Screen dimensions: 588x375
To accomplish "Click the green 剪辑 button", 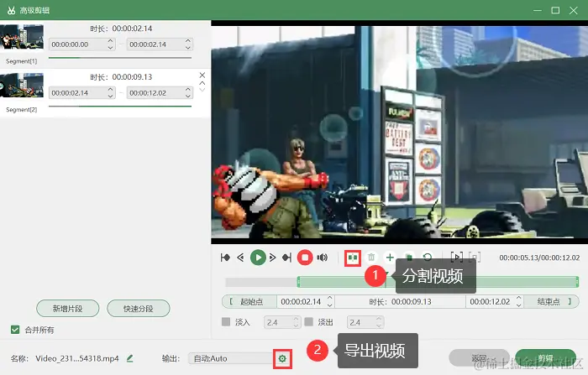I will tap(546, 357).
